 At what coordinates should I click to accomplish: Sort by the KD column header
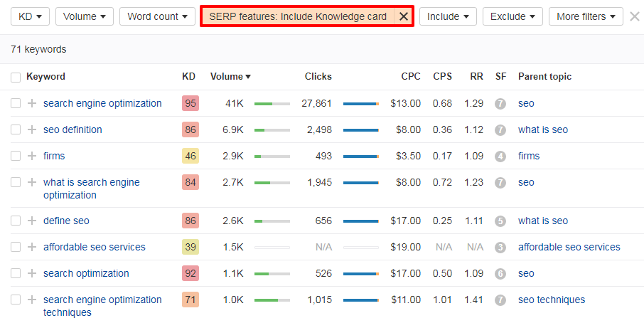click(189, 76)
